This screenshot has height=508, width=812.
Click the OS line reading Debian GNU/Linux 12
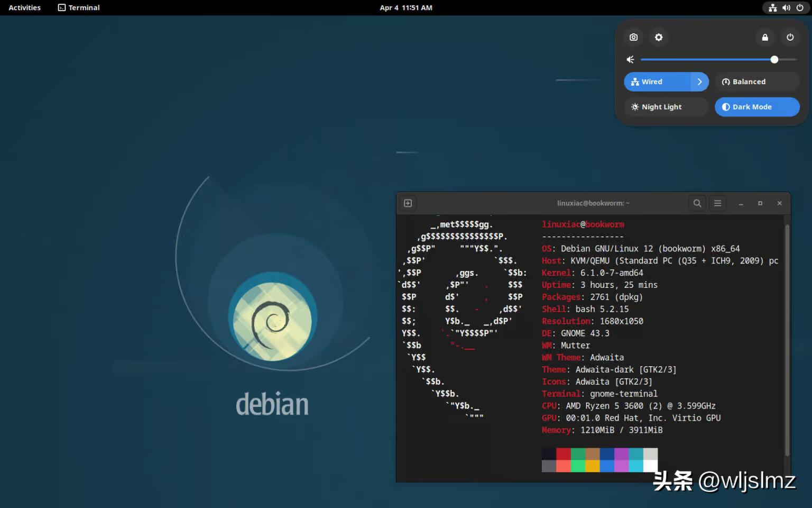[x=641, y=249]
